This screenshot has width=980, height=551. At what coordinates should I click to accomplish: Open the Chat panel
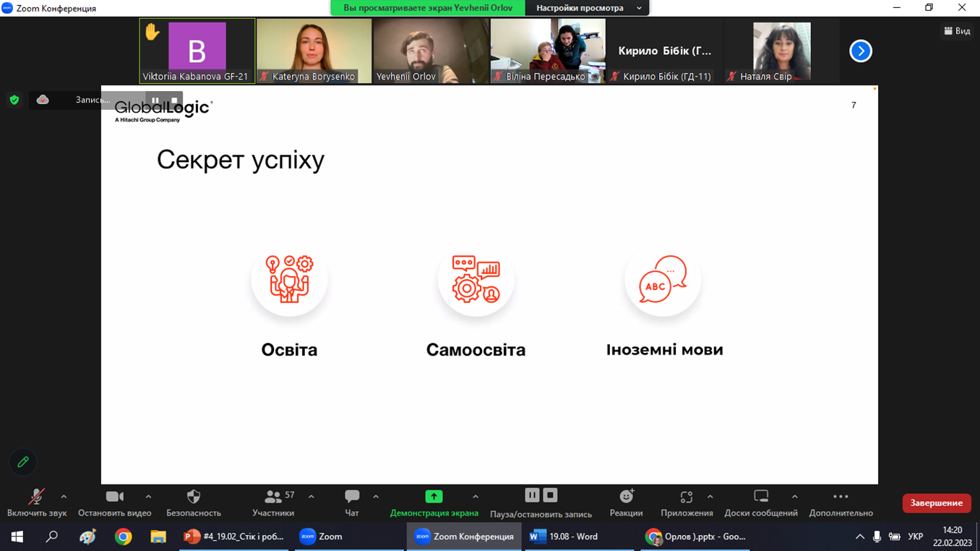(x=352, y=497)
